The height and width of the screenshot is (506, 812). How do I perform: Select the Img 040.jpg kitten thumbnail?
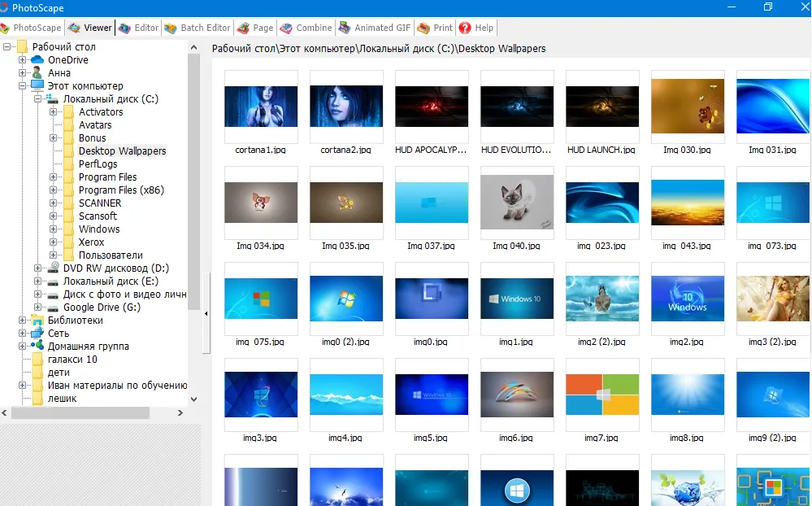click(517, 203)
